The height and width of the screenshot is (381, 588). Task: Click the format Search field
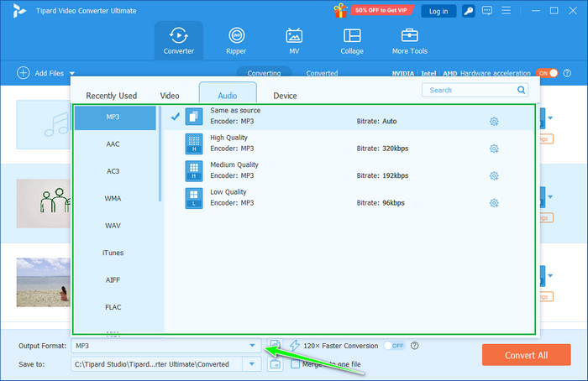click(475, 90)
